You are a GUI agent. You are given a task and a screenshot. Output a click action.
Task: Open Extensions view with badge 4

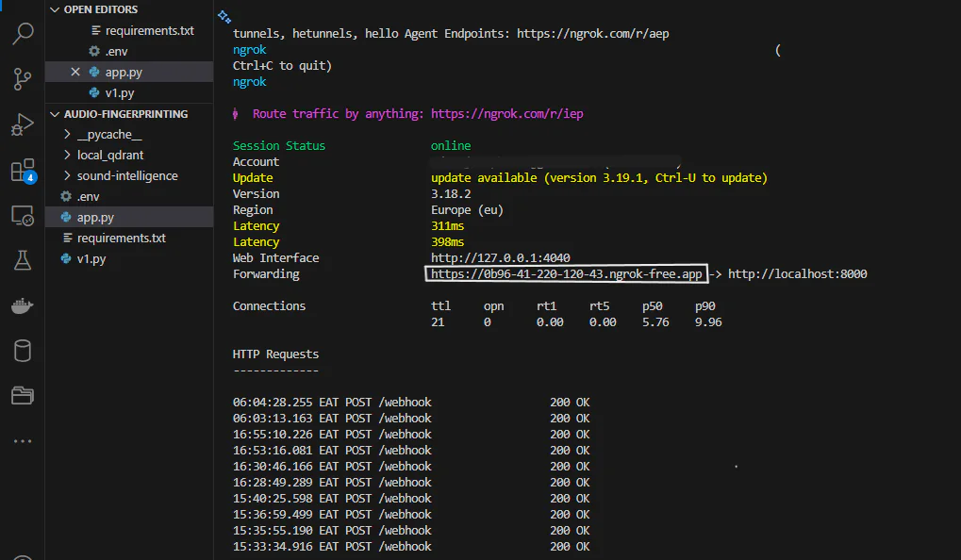(x=24, y=171)
